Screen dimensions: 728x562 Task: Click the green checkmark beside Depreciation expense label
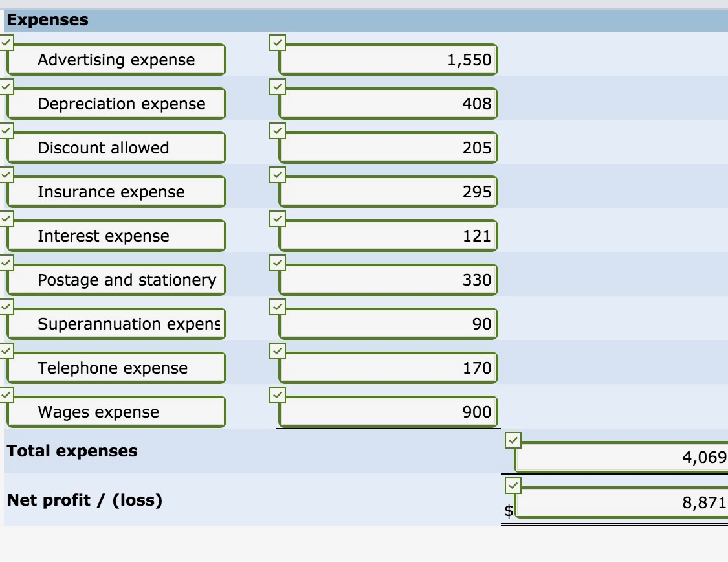click(6, 86)
